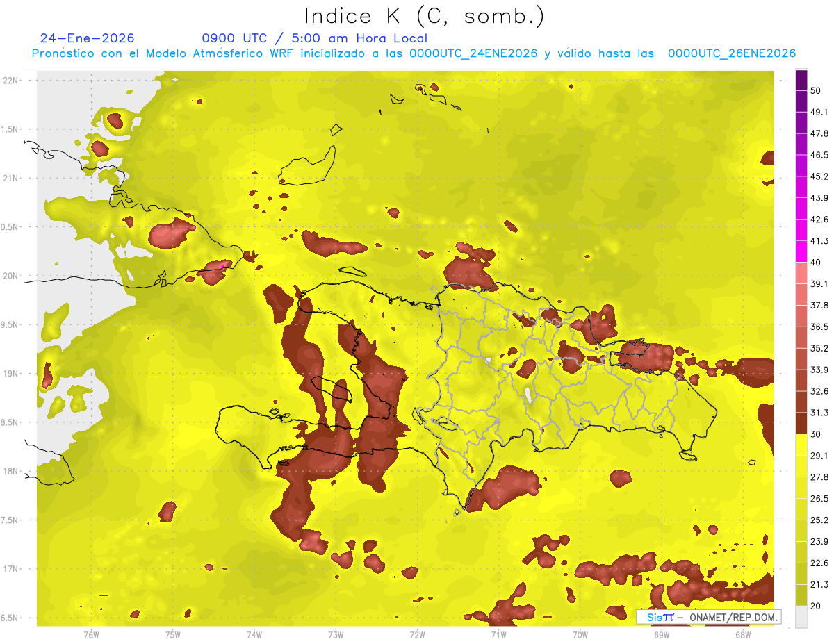Click the colorbar value '36.5'

[x=819, y=327]
